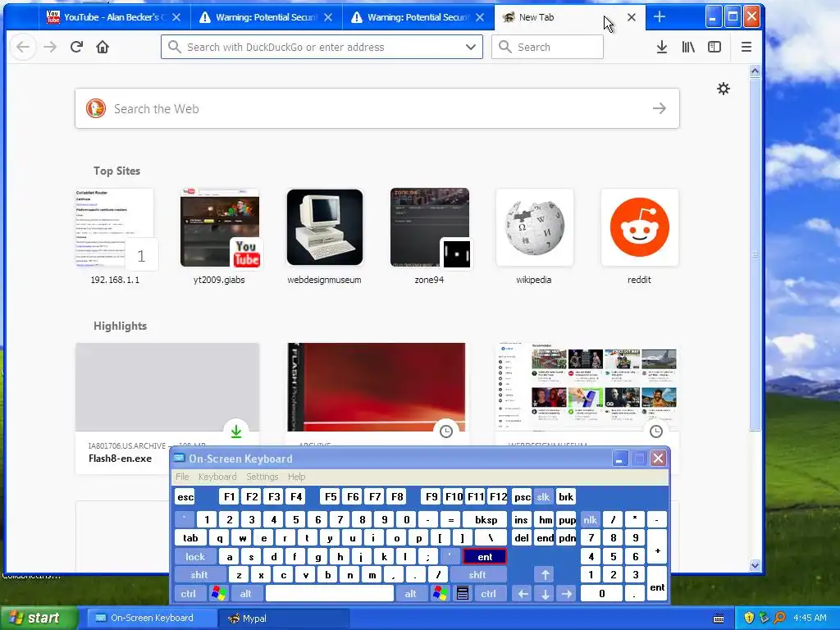Click the highlighted ent key on keyboard
This screenshot has width=840, height=630.
485,557
